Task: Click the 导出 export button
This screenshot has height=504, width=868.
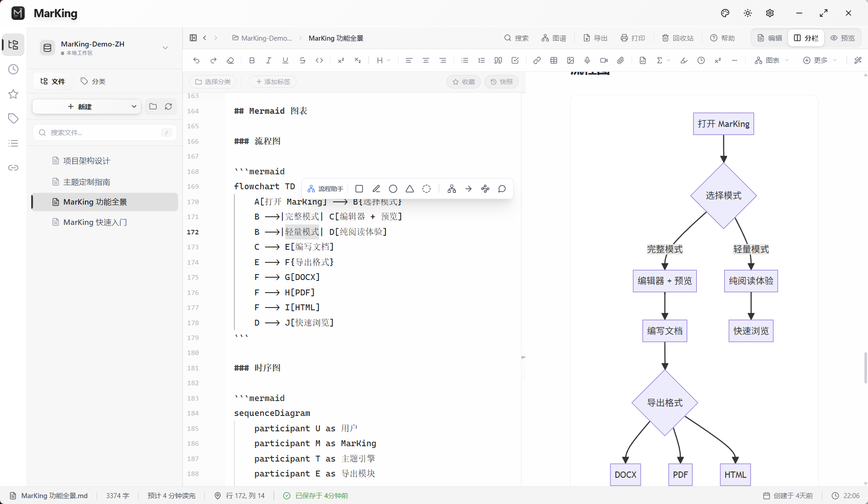Action: (596, 38)
